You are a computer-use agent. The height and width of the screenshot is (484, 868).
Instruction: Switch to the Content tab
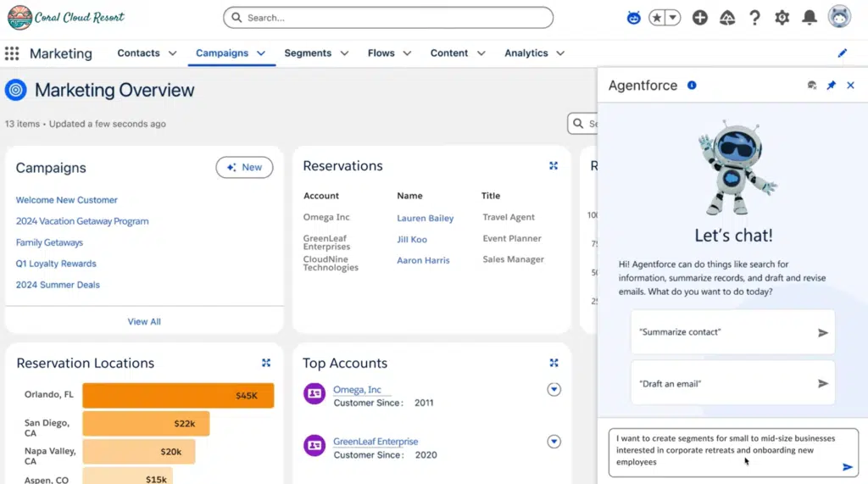449,53
